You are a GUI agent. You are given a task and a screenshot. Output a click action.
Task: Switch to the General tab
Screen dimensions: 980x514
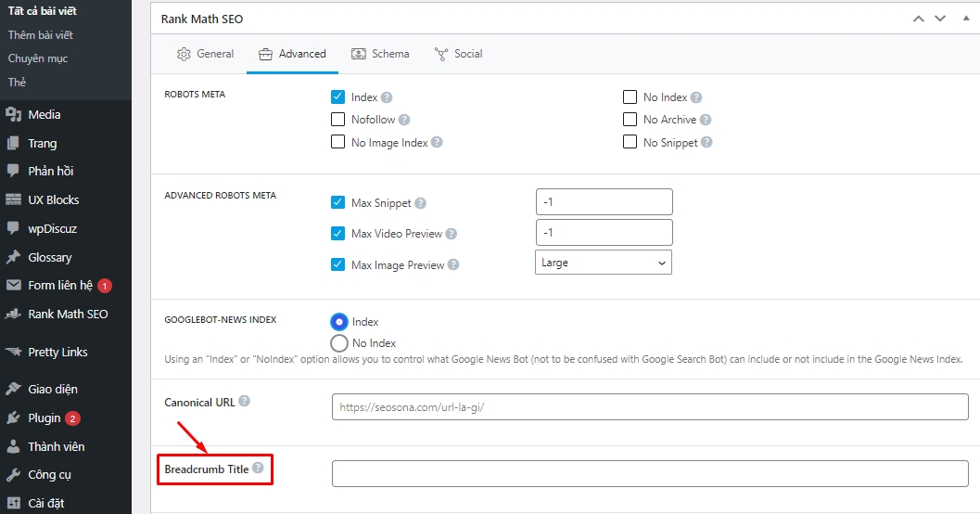(205, 54)
